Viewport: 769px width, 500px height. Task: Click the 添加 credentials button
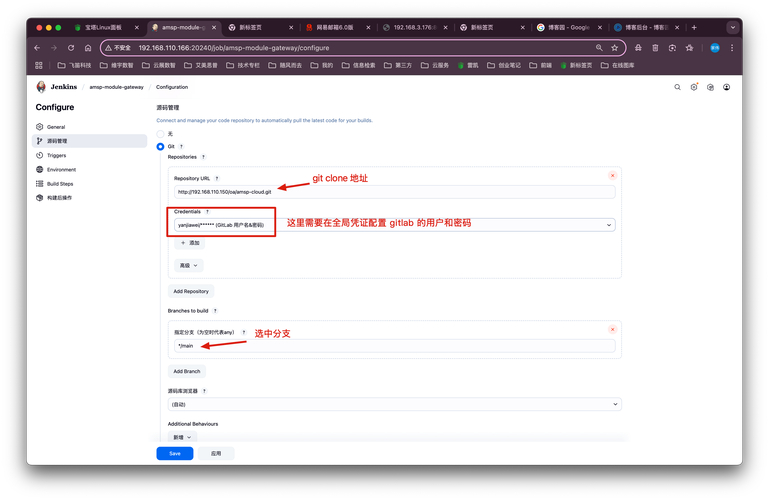click(190, 243)
